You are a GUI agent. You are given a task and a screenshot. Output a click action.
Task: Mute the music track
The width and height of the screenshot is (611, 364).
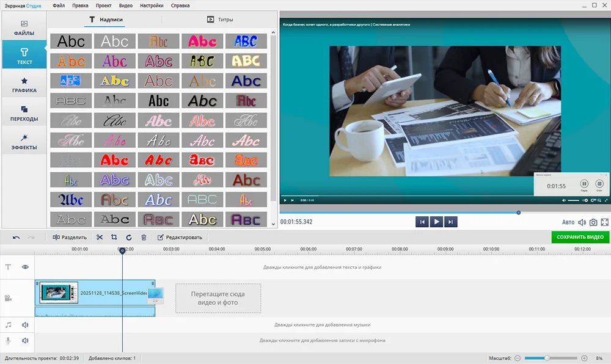(26, 325)
